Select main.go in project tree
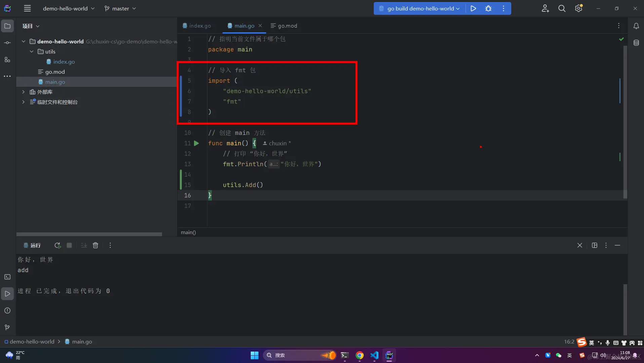 (x=55, y=82)
